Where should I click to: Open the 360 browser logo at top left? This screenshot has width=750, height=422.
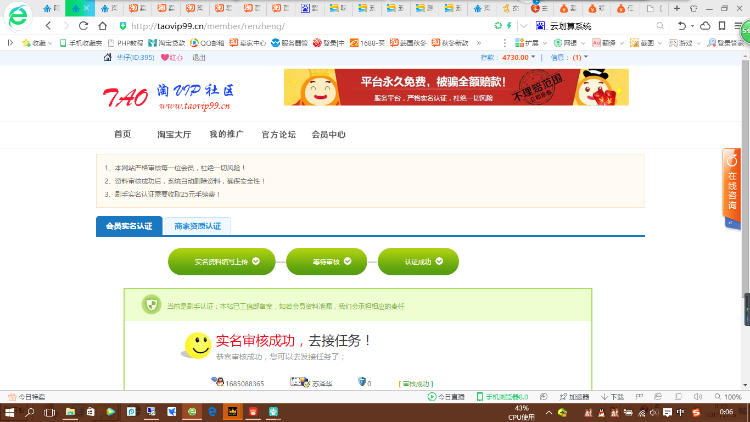point(18,16)
